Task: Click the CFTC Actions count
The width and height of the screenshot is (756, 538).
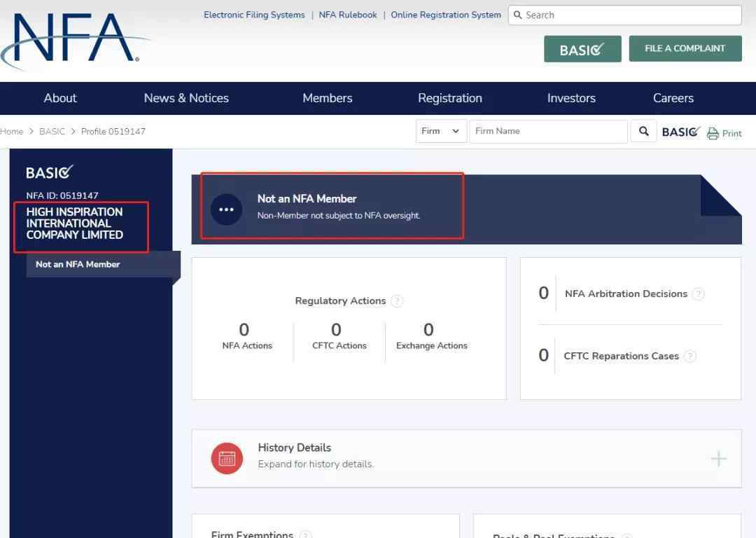Action: (x=336, y=330)
